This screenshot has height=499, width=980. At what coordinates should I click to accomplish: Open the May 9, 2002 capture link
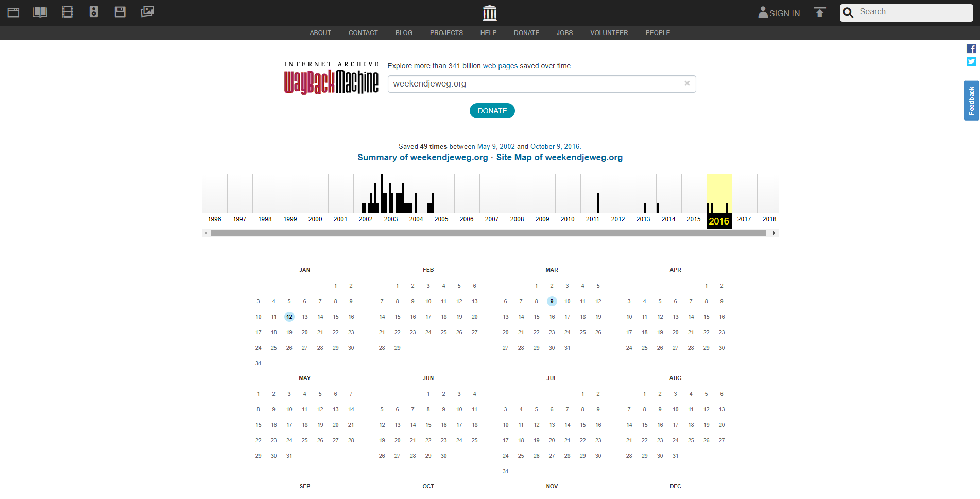(x=496, y=146)
